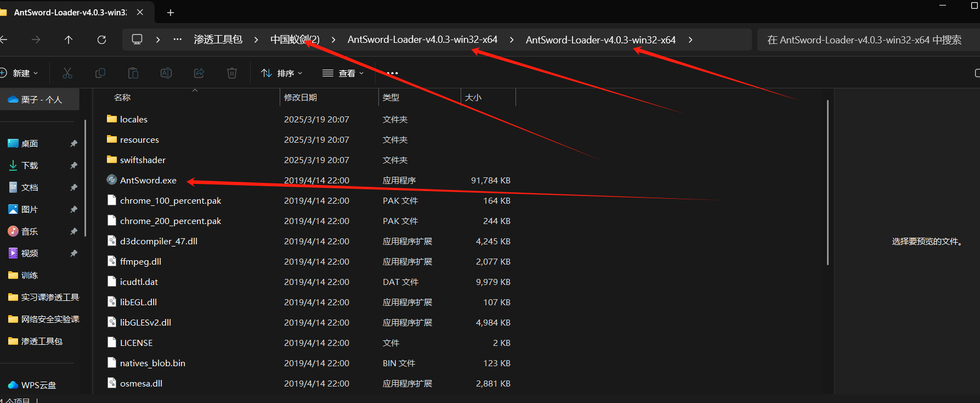Expand chevron at end of address path
Viewport: 980px width, 403px height.
(690, 40)
